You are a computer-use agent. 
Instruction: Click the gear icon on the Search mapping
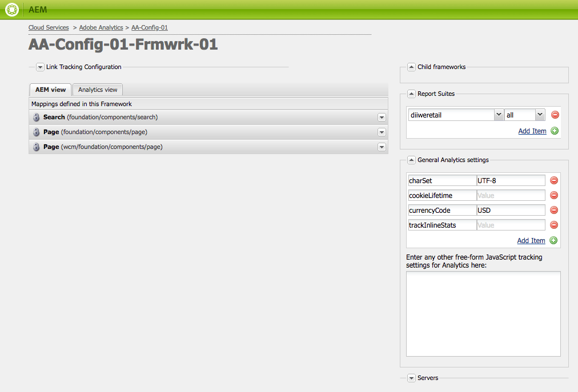38,118
